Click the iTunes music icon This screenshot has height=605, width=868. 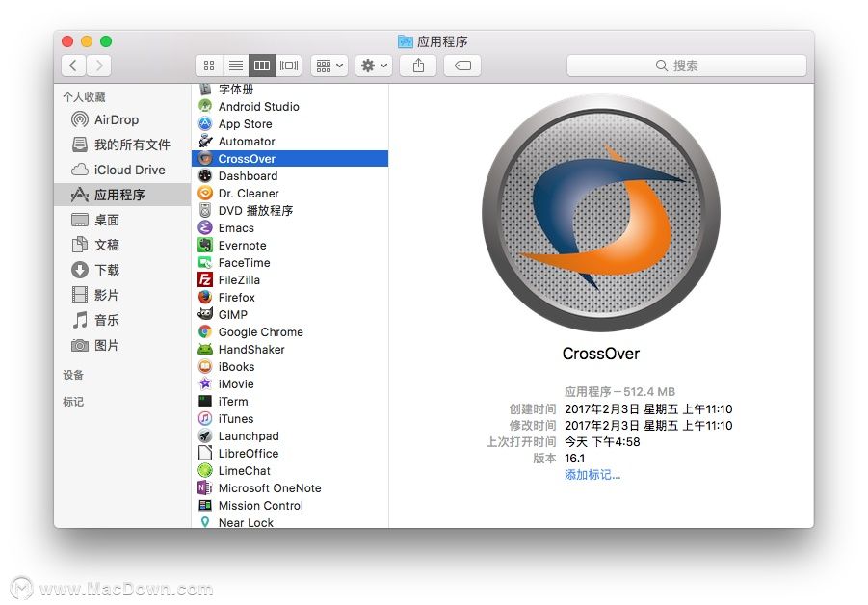click(x=205, y=418)
